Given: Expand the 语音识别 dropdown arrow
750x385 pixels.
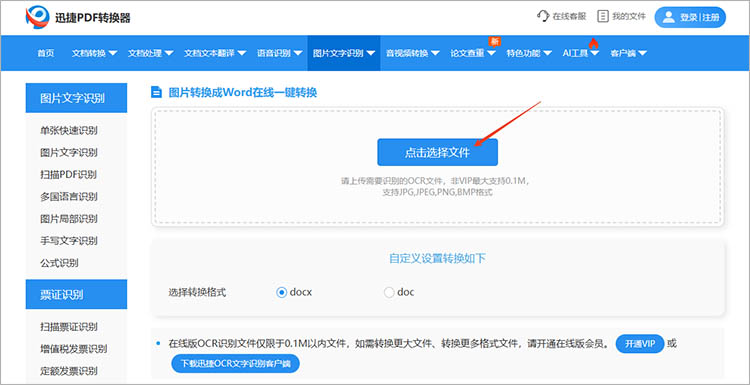Looking at the screenshot, I should [298, 53].
